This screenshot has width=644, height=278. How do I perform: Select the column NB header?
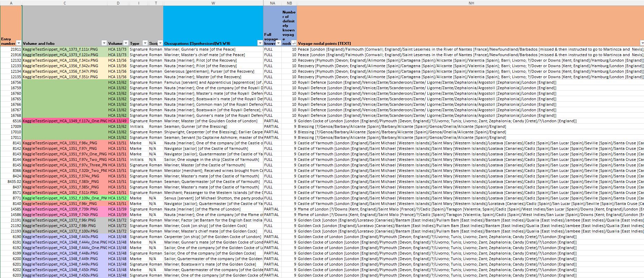click(289, 3)
